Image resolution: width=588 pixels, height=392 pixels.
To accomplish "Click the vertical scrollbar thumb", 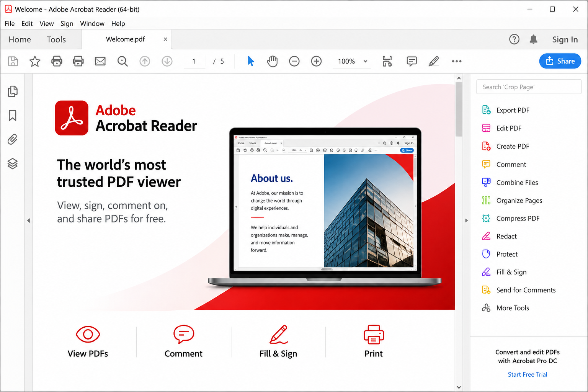I will [459, 109].
